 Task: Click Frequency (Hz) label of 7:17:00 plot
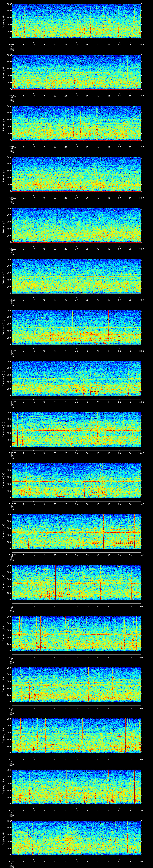click(x=3, y=838)
